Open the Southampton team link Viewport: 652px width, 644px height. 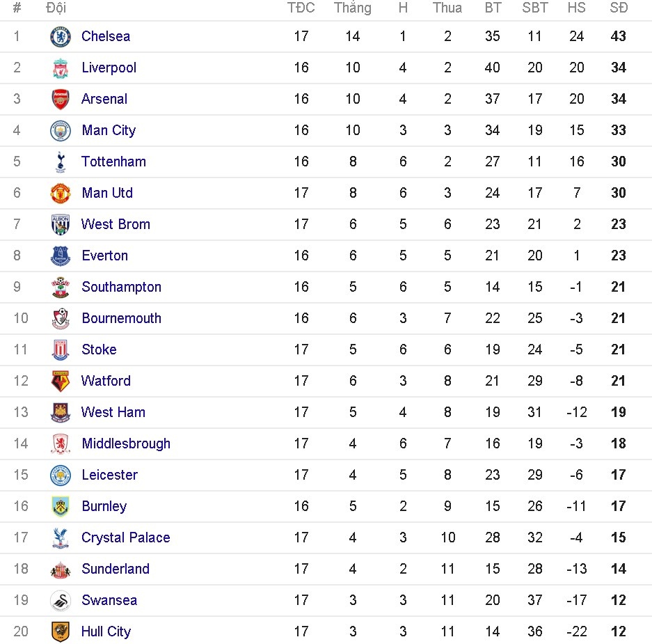coord(121,287)
